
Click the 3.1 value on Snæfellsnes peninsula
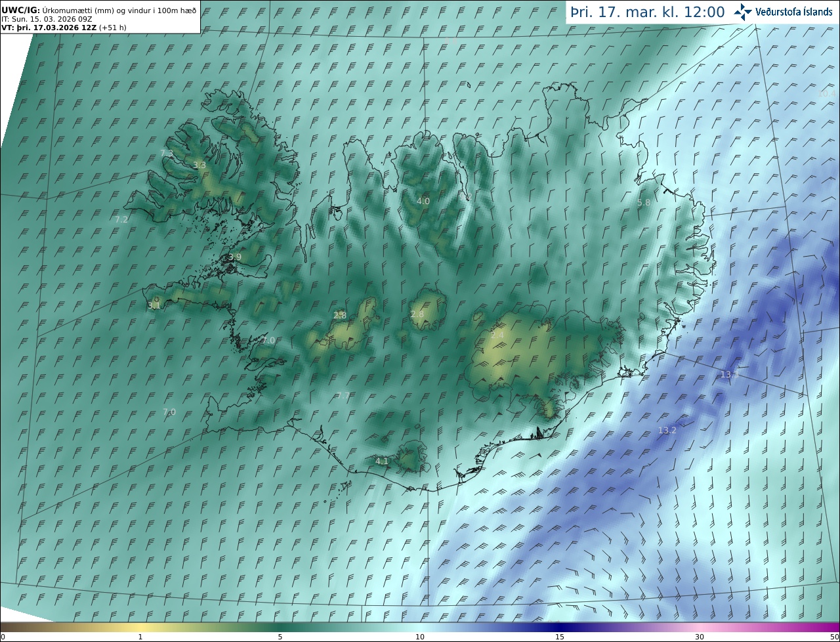(154, 306)
